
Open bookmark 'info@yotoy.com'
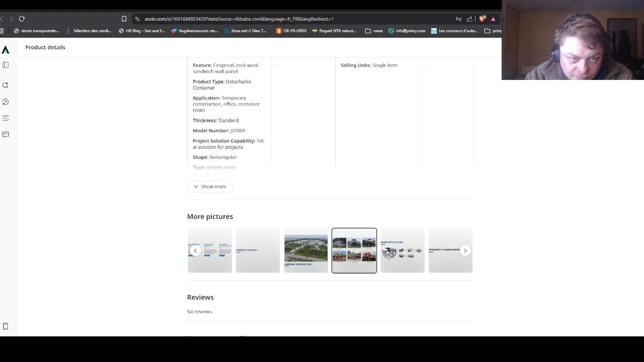407,31
